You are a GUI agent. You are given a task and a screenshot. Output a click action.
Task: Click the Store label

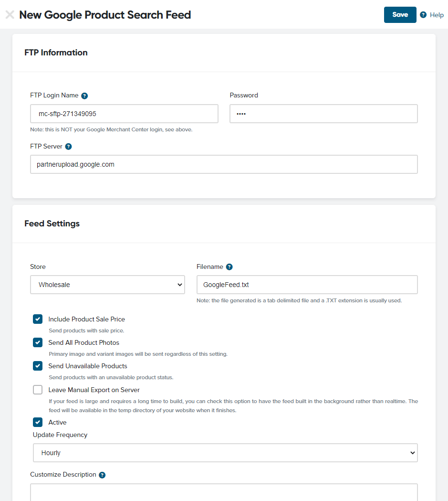click(x=38, y=267)
